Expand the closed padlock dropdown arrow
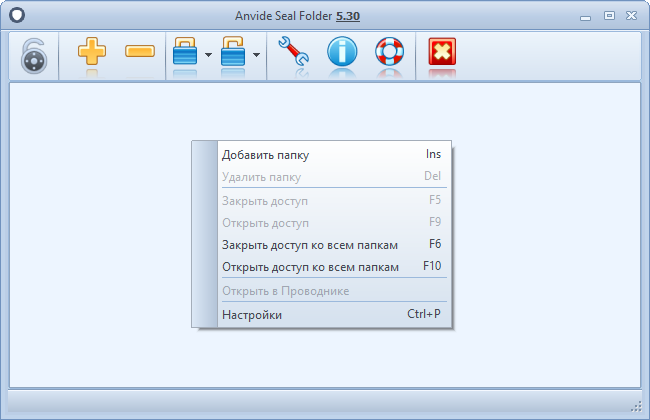The height and width of the screenshot is (420, 650). (x=209, y=55)
